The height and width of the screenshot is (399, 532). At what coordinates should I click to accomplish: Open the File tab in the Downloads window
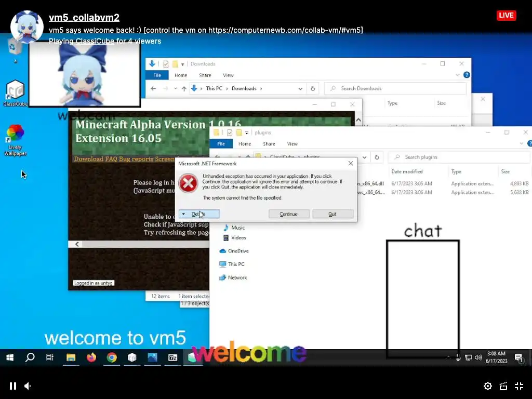(157, 75)
